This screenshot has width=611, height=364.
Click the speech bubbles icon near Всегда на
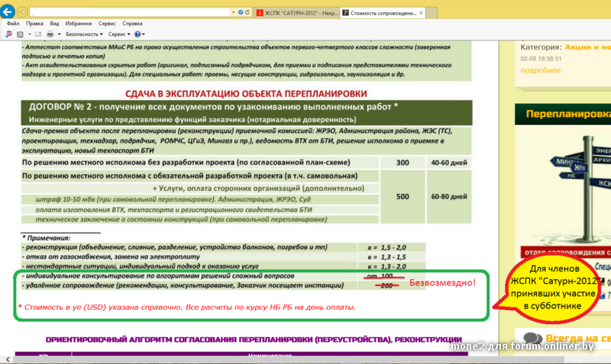coord(532,338)
